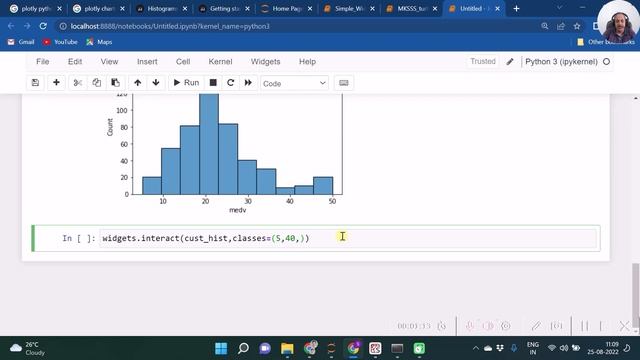Switch to the Simple_Wi notebook tab
This screenshot has width=640, height=360.
349,9
